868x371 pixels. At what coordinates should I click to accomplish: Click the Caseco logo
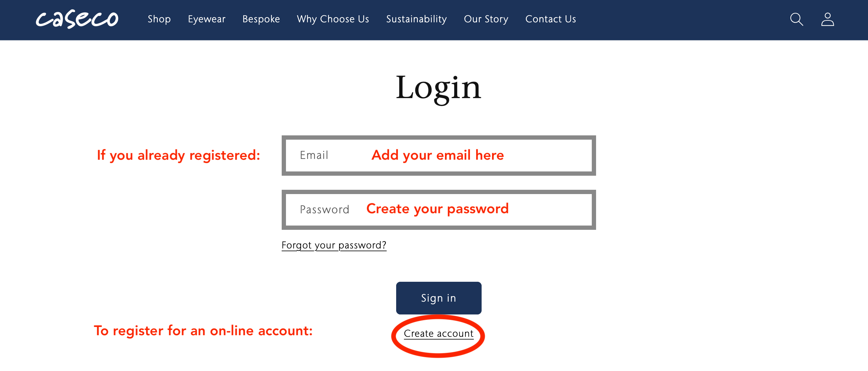point(77,19)
